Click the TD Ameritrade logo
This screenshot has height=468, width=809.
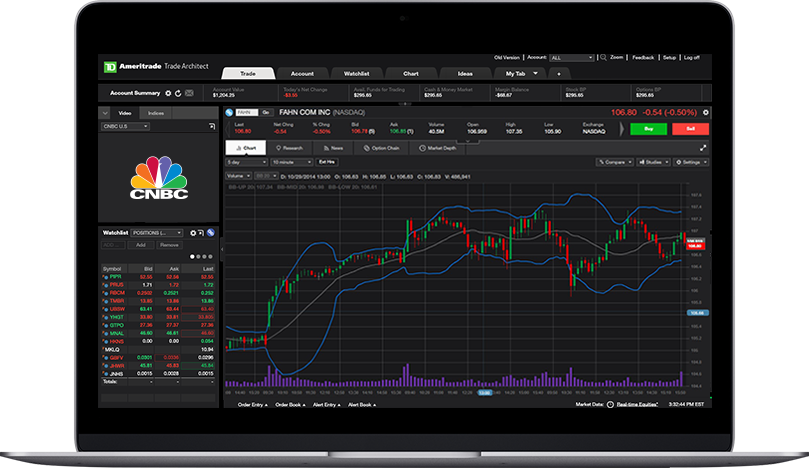click(x=110, y=67)
